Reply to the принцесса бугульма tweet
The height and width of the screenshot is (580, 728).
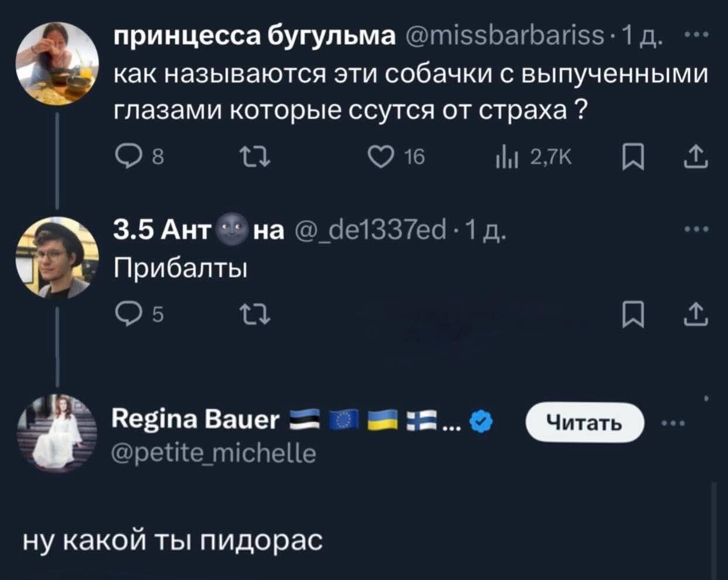tap(126, 157)
